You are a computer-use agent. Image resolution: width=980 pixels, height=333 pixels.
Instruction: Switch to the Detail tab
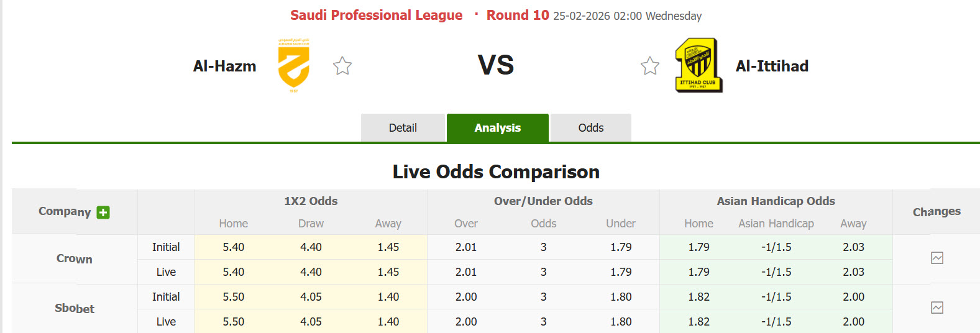[x=403, y=128]
